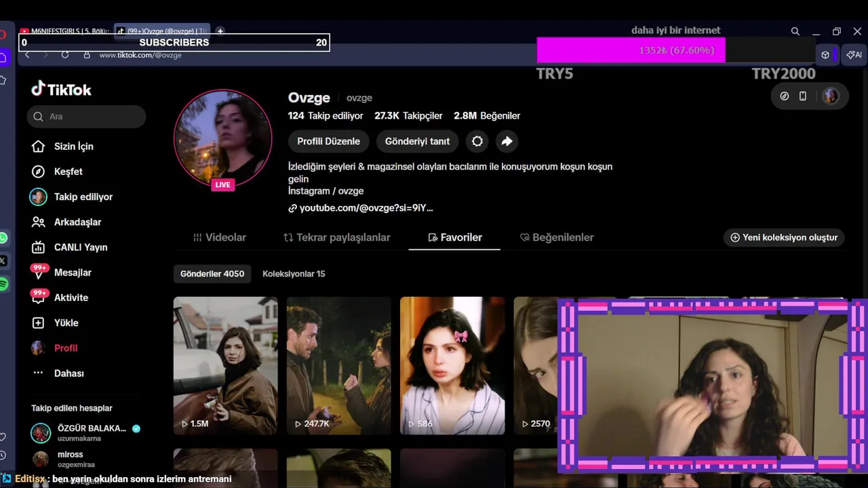Screen dimensions: 868x488
Task: Click the www.tiktok.com/@ovzge address bar
Action: coord(140,55)
